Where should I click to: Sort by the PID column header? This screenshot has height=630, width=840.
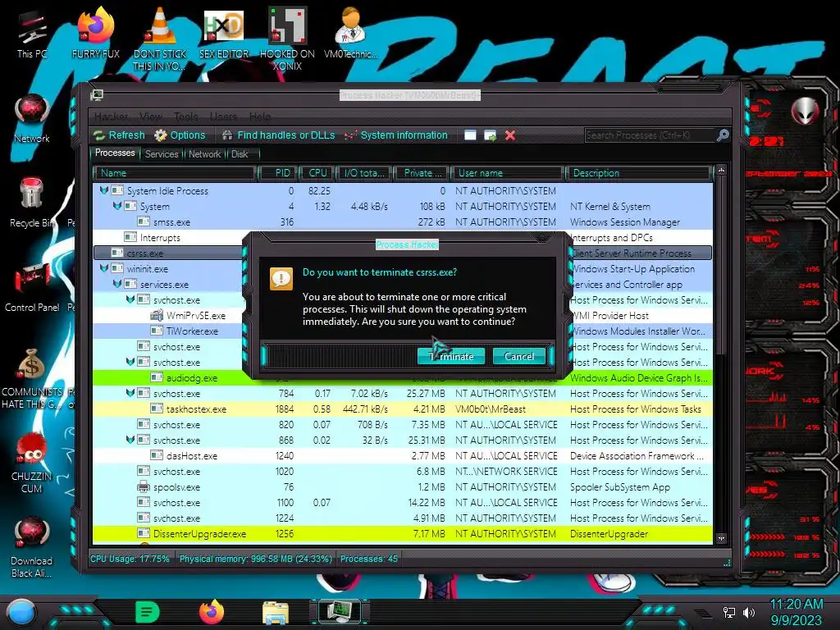point(277,173)
